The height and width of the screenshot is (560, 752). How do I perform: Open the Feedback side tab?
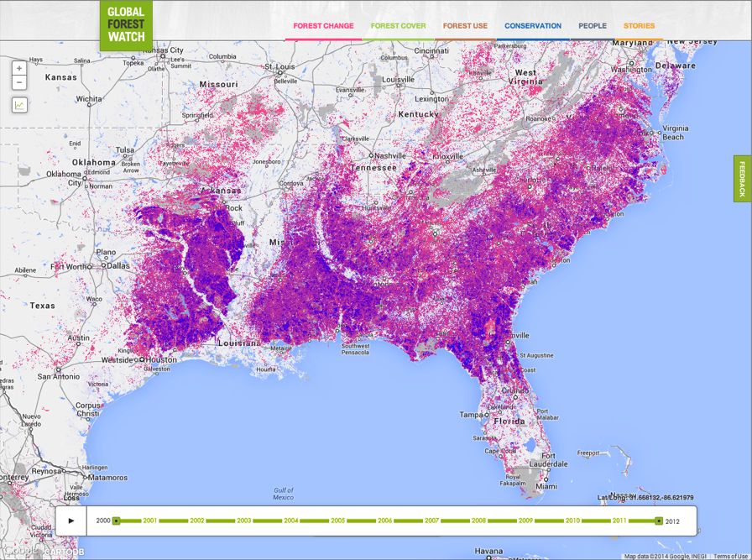point(743,179)
